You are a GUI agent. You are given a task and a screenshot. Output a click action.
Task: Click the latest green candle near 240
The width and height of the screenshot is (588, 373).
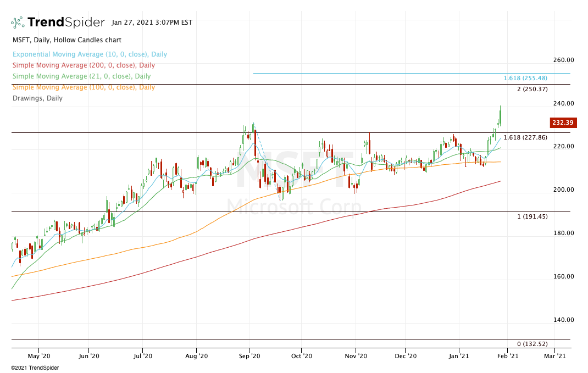(x=500, y=116)
